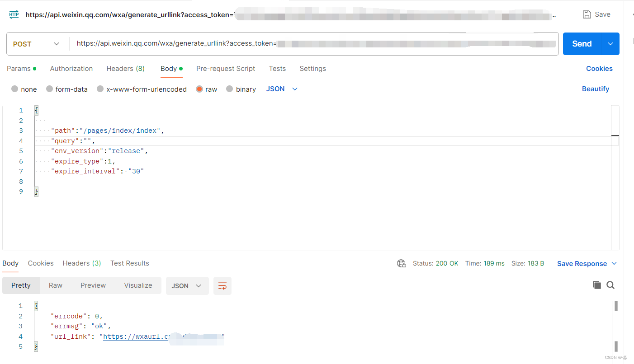This screenshot has width=634, height=364.
Task: Click the Size: 183 B text
Action: [528, 263]
